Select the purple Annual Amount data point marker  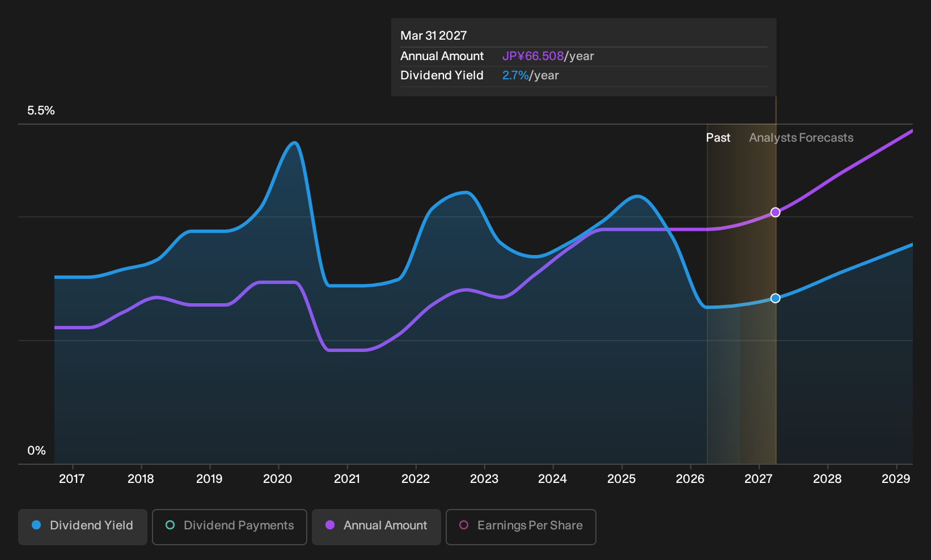(776, 213)
